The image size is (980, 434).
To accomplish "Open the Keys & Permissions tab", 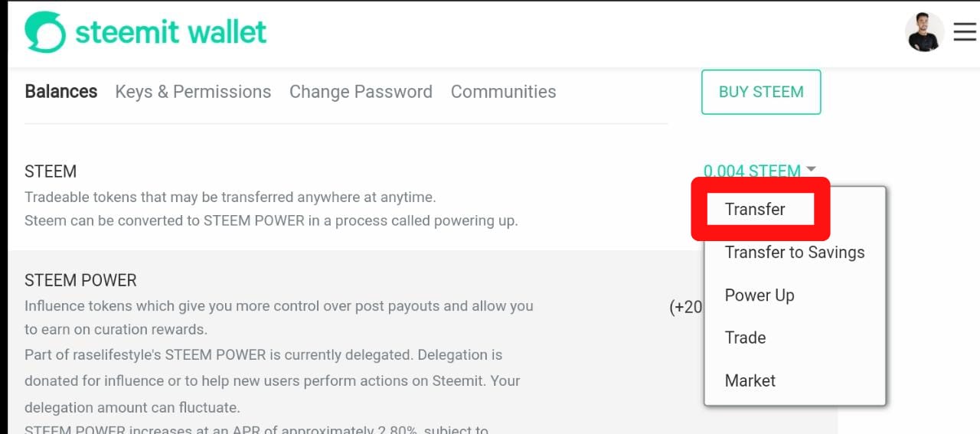I will (193, 92).
